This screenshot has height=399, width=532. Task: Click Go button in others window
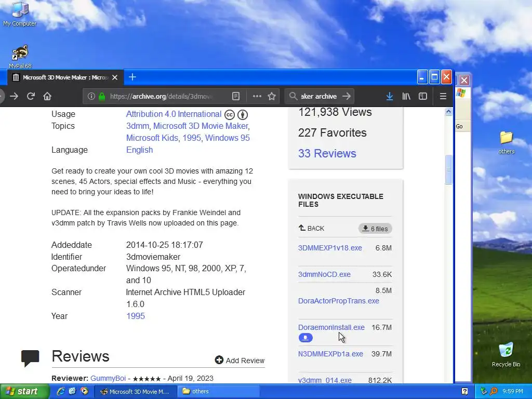[459, 126]
